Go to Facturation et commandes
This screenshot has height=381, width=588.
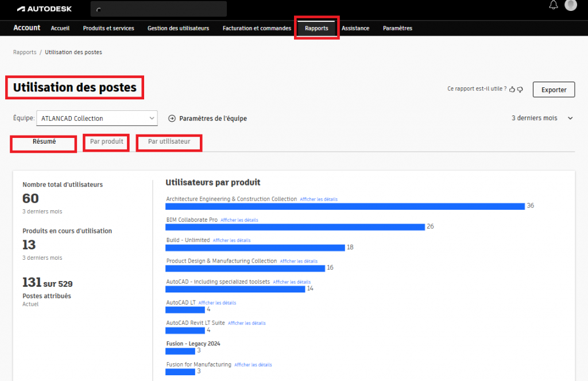coord(257,28)
